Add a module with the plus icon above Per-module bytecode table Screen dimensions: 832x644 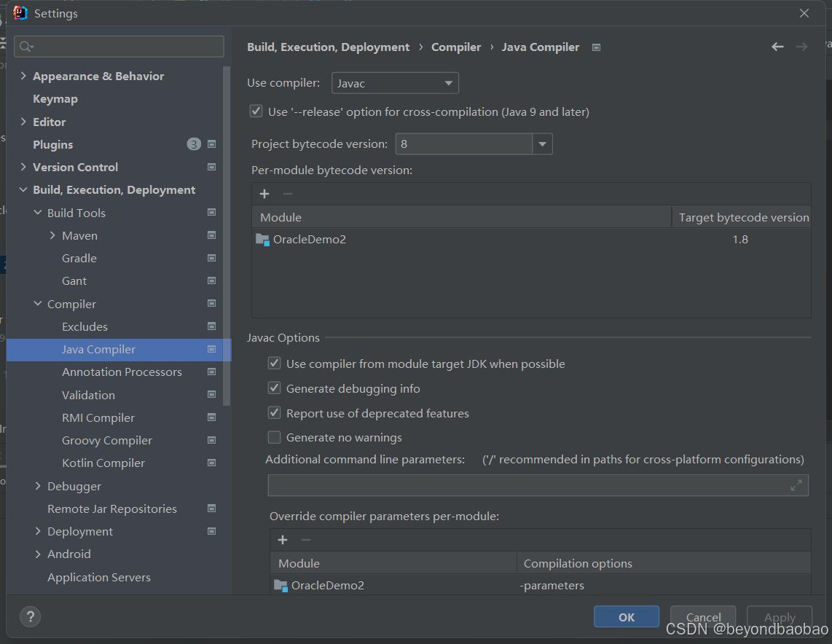click(x=264, y=194)
